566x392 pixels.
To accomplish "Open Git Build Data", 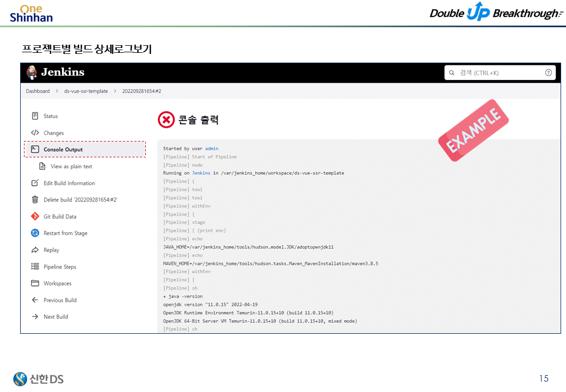I will [x=60, y=217].
